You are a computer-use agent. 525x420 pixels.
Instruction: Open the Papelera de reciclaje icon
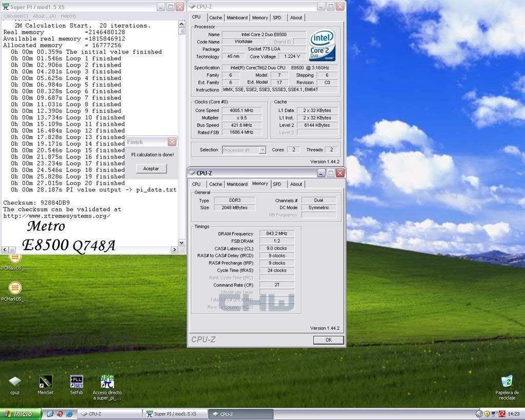(507, 388)
